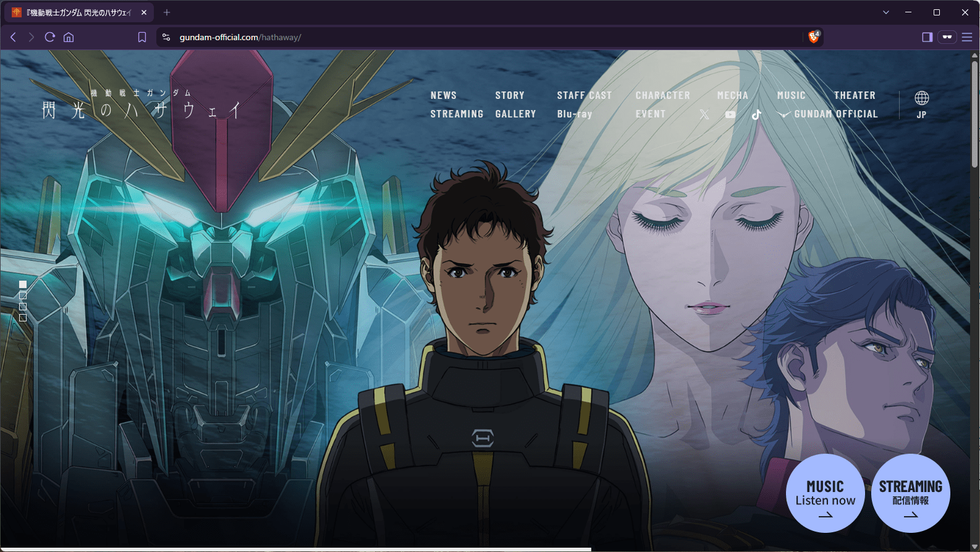Screen dimensions: 980x552
Task: Click the page vertical scrollbar thumb
Action: 974,113
